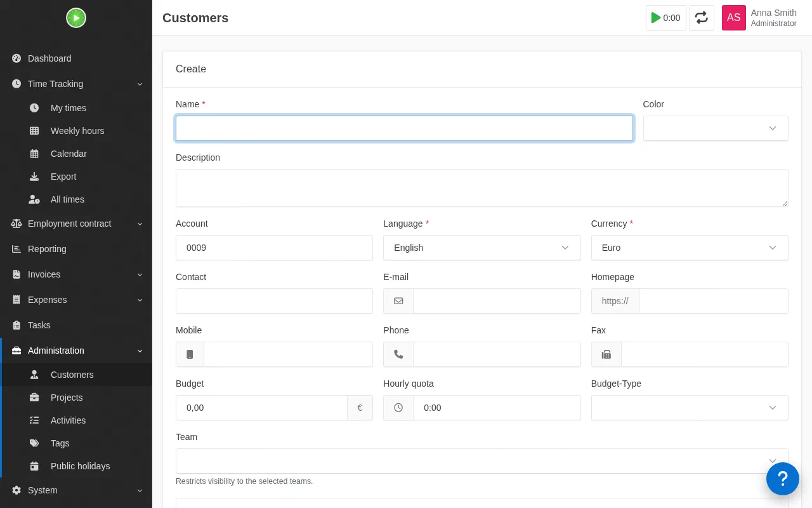This screenshot has height=508, width=812.
Task: Open the AS user avatar
Action: [x=734, y=18]
